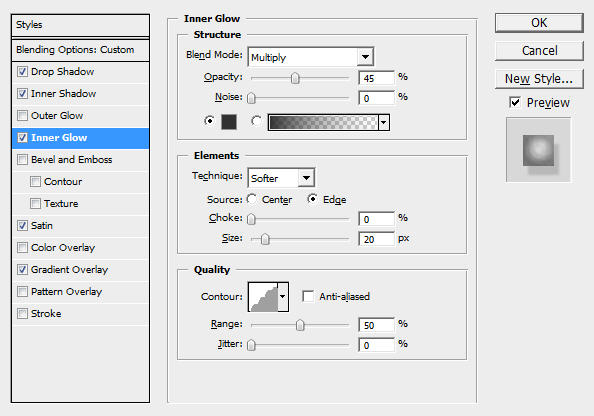Expand the gradient picker arrow
The width and height of the screenshot is (594, 416).
pos(384,122)
